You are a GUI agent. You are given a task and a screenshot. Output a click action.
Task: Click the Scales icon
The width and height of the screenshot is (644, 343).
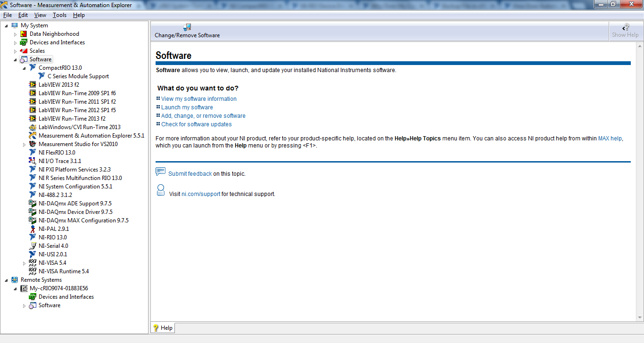pyautogui.click(x=24, y=51)
